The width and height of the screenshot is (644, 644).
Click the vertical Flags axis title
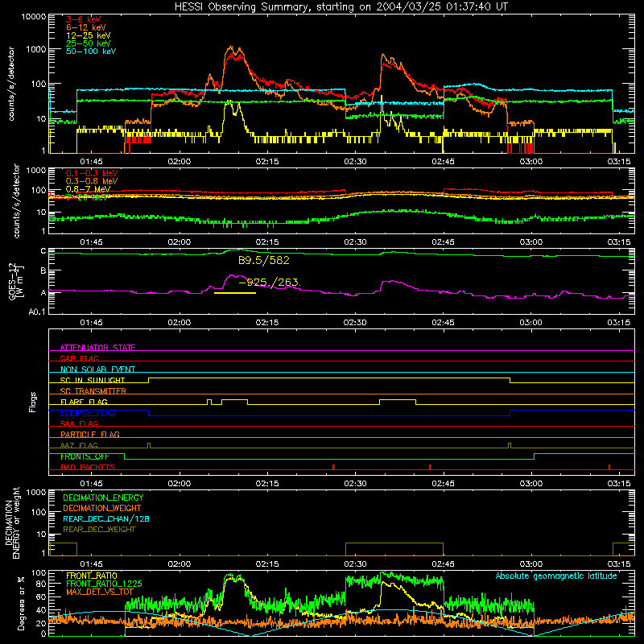click(x=33, y=402)
